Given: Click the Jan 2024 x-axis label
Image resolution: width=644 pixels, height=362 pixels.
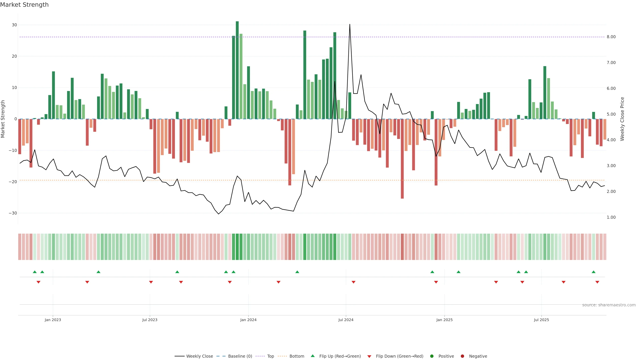Looking at the screenshot, I should (248, 320).
